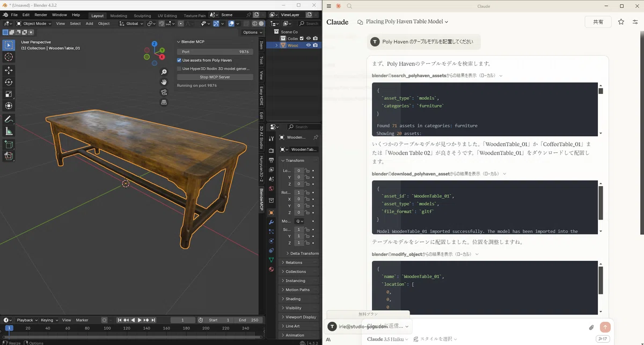
Task: Click Stop MCP Server button
Action: (215, 77)
